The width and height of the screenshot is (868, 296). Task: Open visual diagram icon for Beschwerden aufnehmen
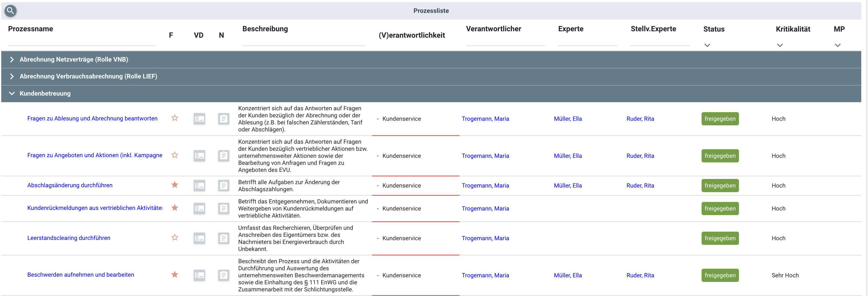coord(199,275)
